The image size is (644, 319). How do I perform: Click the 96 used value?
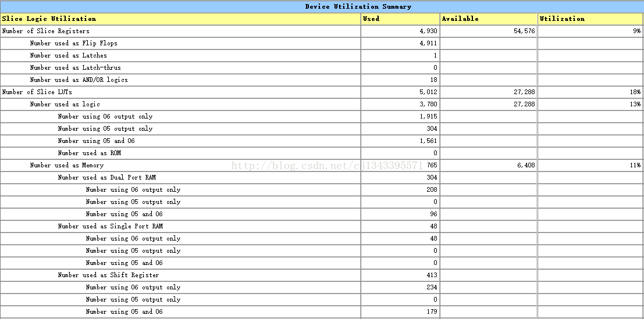click(x=434, y=214)
